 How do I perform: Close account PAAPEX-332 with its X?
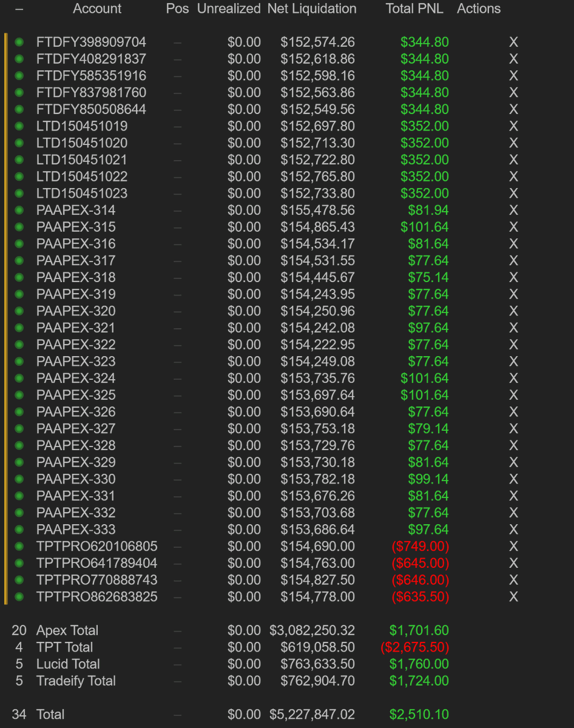pos(513,513)
